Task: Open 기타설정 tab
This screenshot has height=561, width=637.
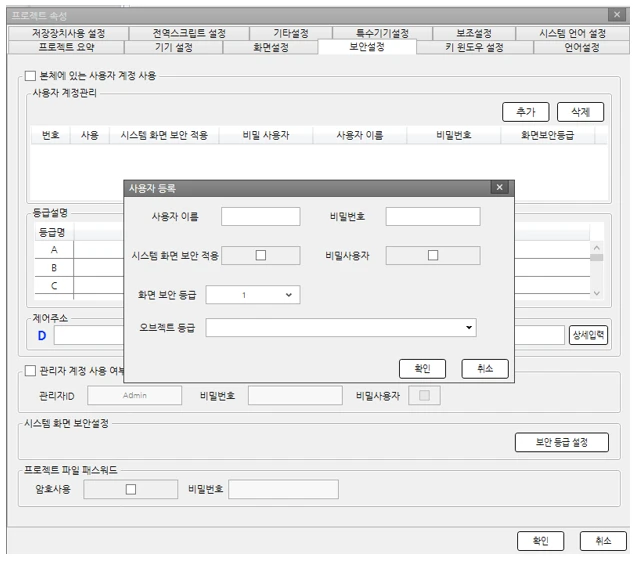Action: click(x=291, y=33)
